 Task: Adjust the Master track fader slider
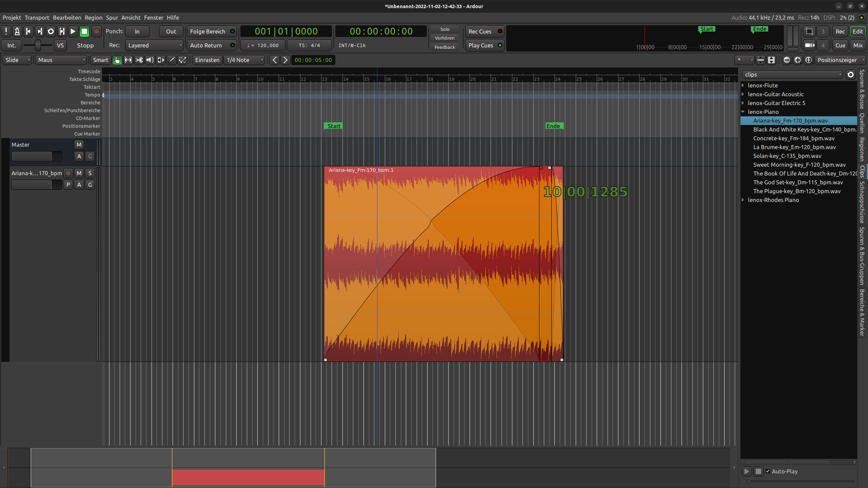[37, 156]
